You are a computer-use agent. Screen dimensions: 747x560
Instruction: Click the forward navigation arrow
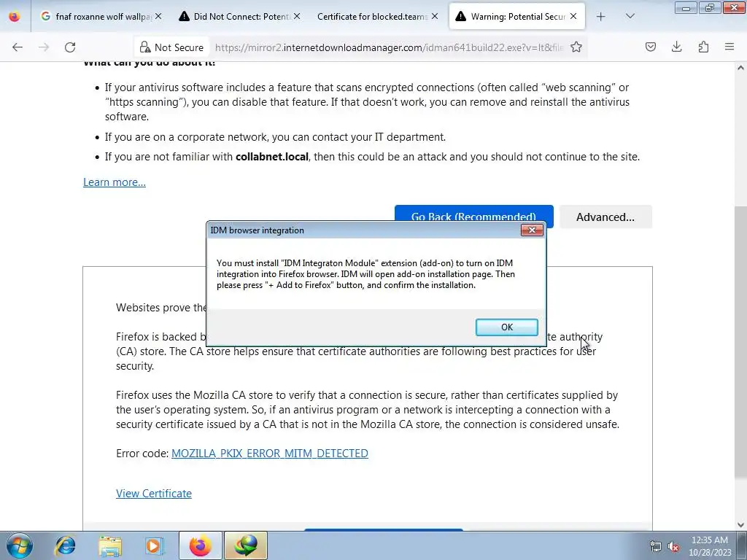click(x=44, y=47)
